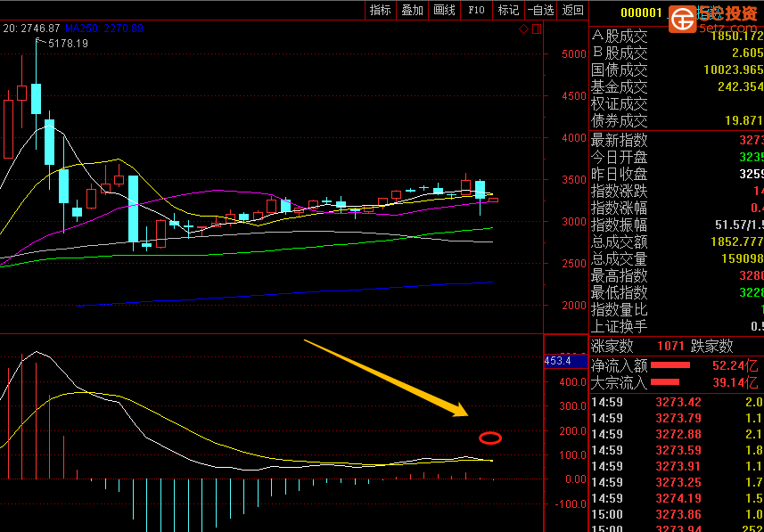Click the 涨家数 label

coord(612,346)
